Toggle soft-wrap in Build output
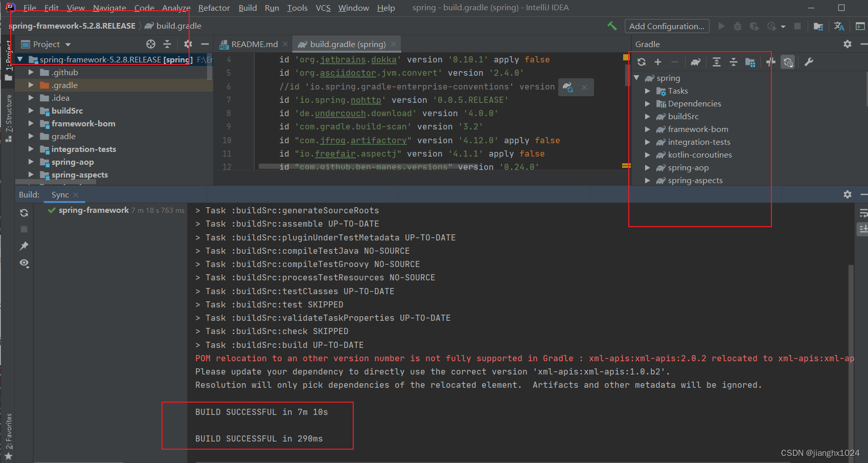The height and width of the screenshot is (463, 868). point(863,213)
